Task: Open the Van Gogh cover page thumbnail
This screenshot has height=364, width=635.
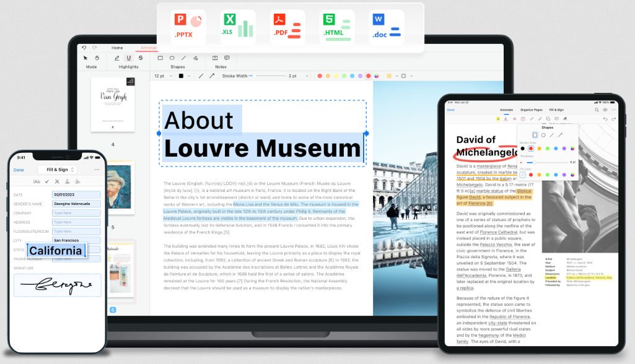Action: click(x=113, y=105)
